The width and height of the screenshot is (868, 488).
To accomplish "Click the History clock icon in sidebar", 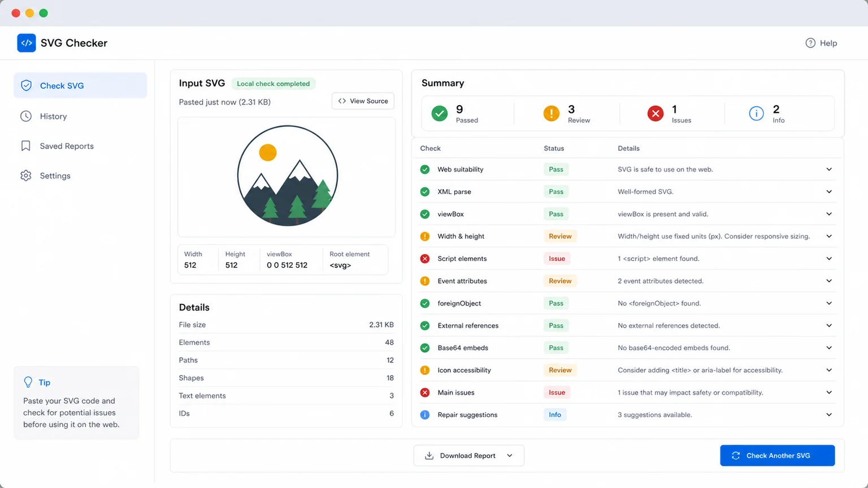I will pos(26,116).
